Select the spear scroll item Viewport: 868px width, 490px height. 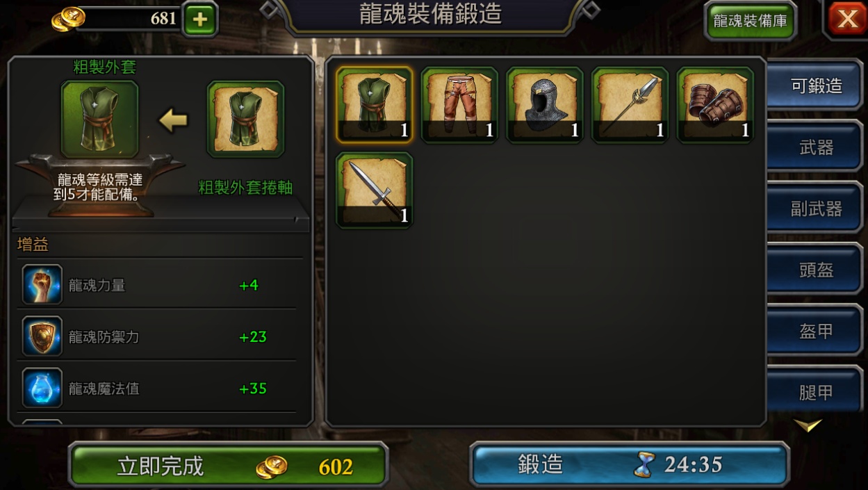coord(630,105)
